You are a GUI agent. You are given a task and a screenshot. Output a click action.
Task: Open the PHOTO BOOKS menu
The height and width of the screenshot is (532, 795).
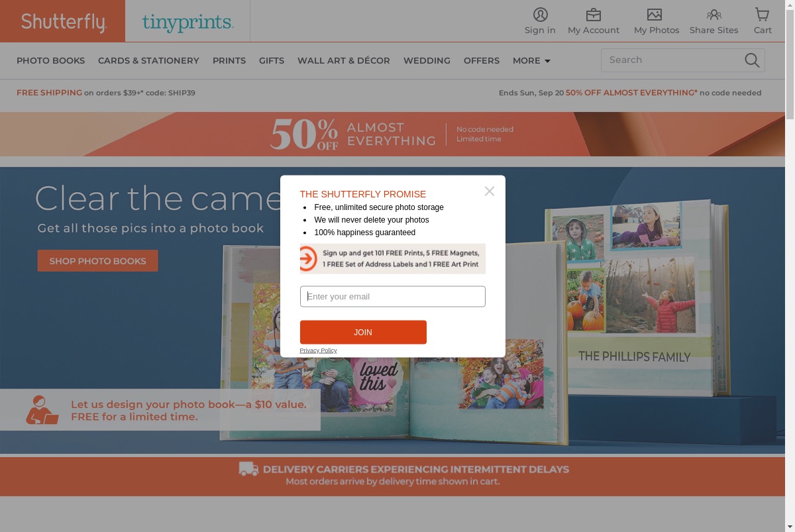51,60
